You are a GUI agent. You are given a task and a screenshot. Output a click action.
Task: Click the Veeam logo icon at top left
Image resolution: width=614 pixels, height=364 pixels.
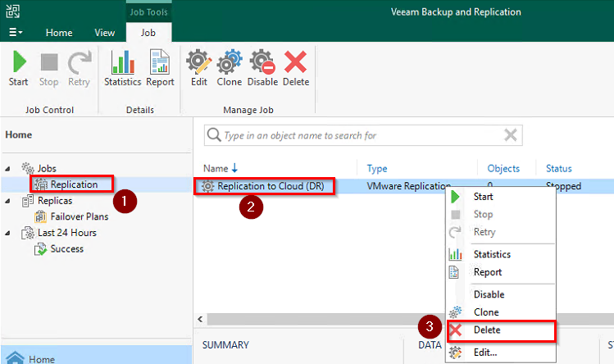coord(12,11)
